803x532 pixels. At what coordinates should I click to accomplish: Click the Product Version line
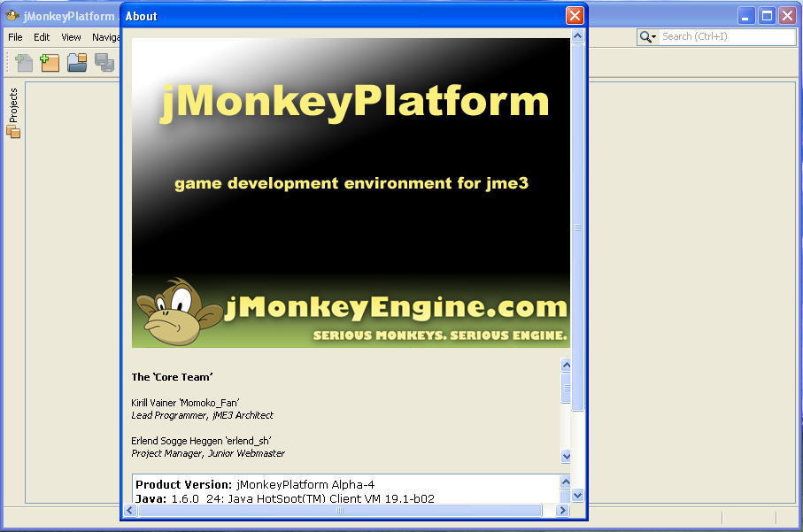255,484
